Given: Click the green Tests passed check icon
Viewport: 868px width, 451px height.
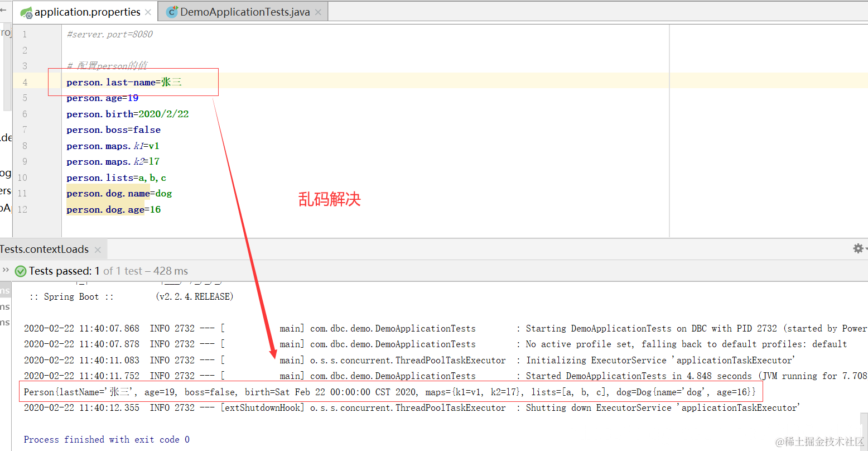Looking at the screenshot, I should tap(21, 271).
